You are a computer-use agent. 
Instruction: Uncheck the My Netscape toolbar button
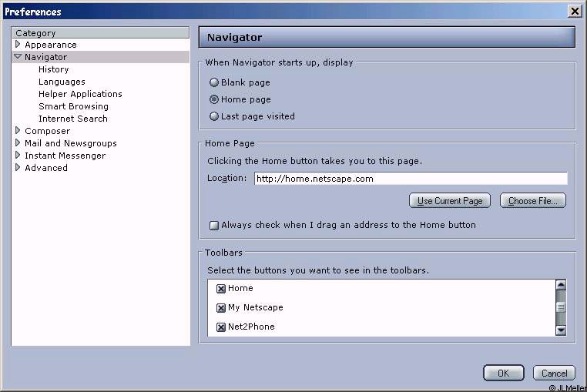pos(221,308)
